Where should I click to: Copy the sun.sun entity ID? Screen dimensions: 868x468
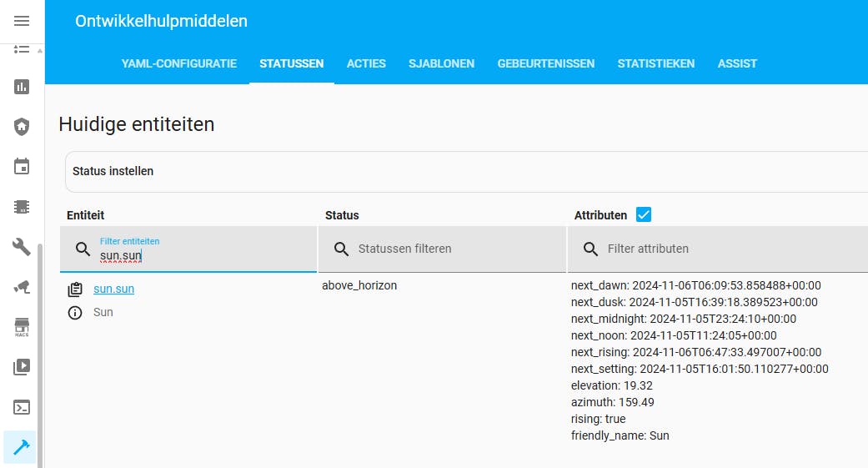75,289
